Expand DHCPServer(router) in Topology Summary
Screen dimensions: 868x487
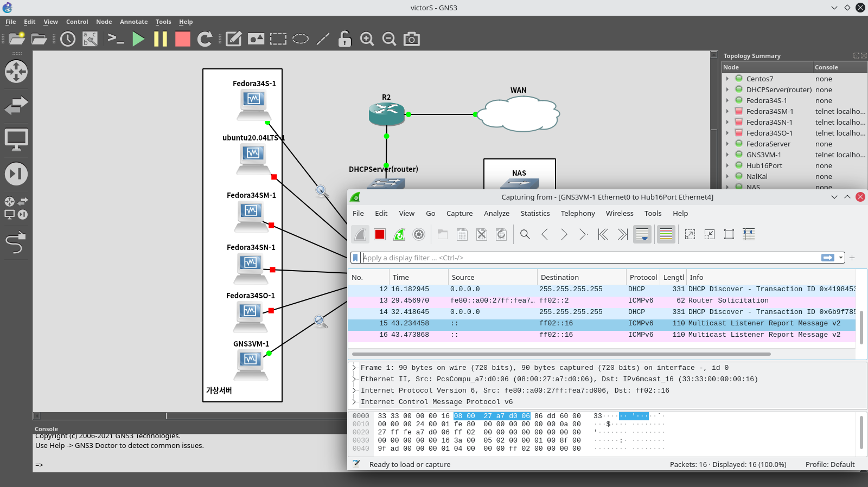[x=727, y=89]
